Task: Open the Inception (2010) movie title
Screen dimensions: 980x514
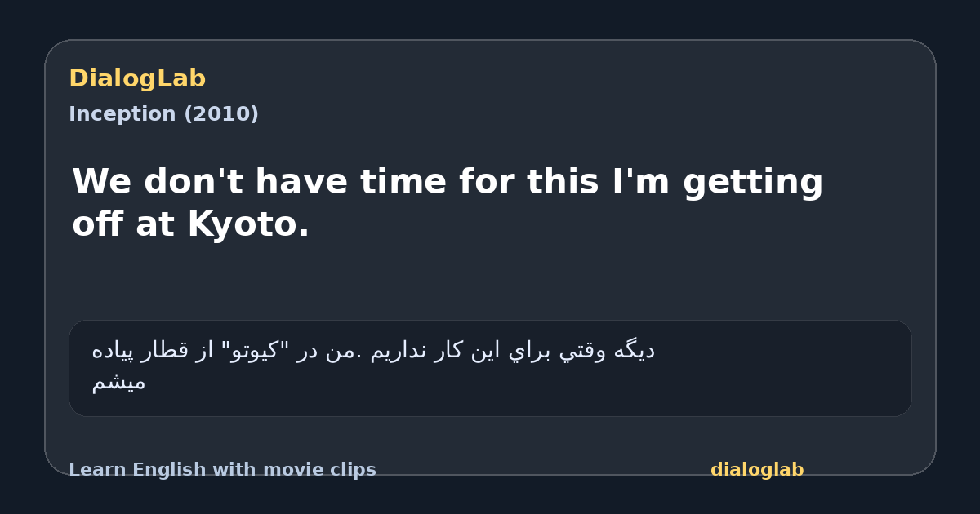Action: [163, 114]
